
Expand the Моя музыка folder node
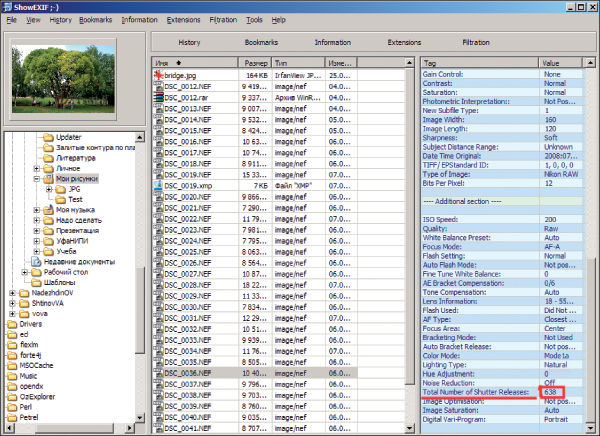click(x=35, y=211)
